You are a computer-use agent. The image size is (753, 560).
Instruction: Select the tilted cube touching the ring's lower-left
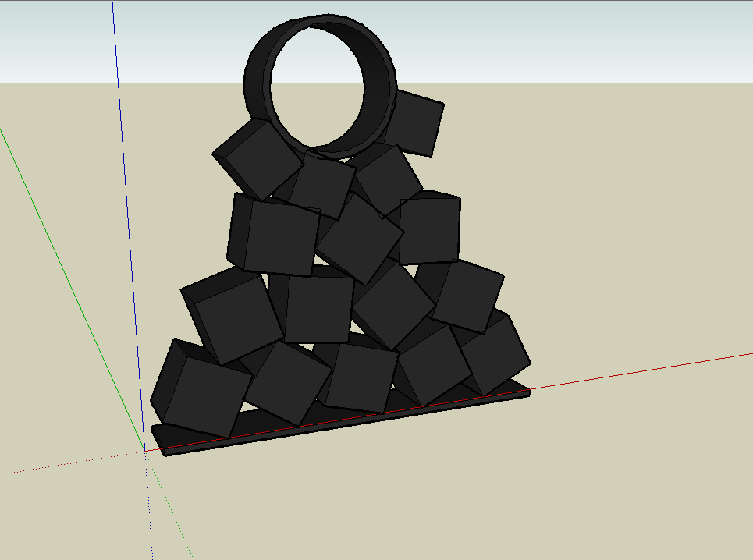[x=258, y=158]
